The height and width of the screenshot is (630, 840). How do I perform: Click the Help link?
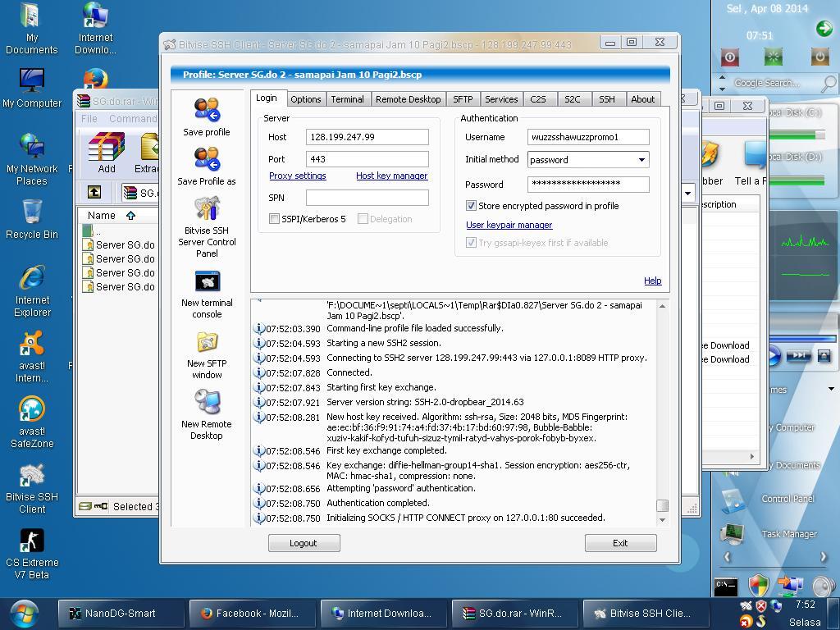[x=652, y=281]
